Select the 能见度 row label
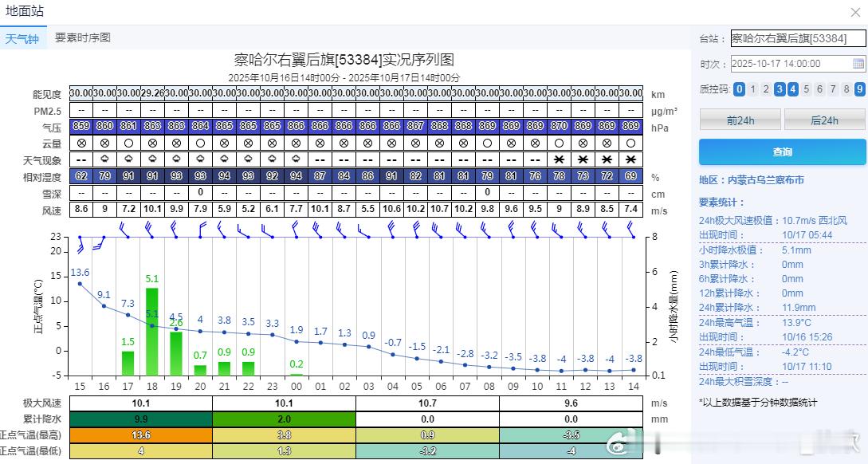 (x=47, y=94)
